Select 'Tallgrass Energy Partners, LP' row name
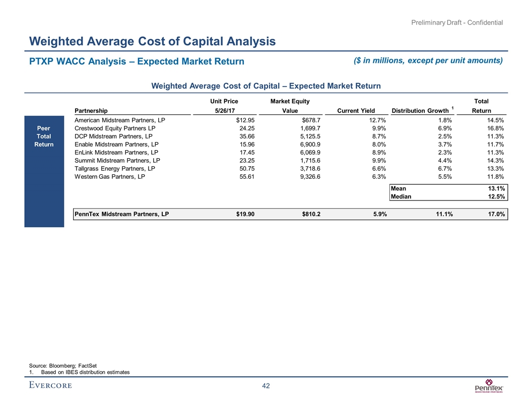The image size is (532, 411). tap(115, 169)
